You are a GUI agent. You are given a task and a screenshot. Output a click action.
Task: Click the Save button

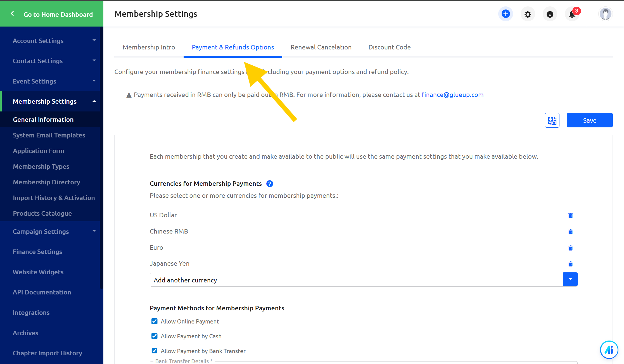point(589,120)
